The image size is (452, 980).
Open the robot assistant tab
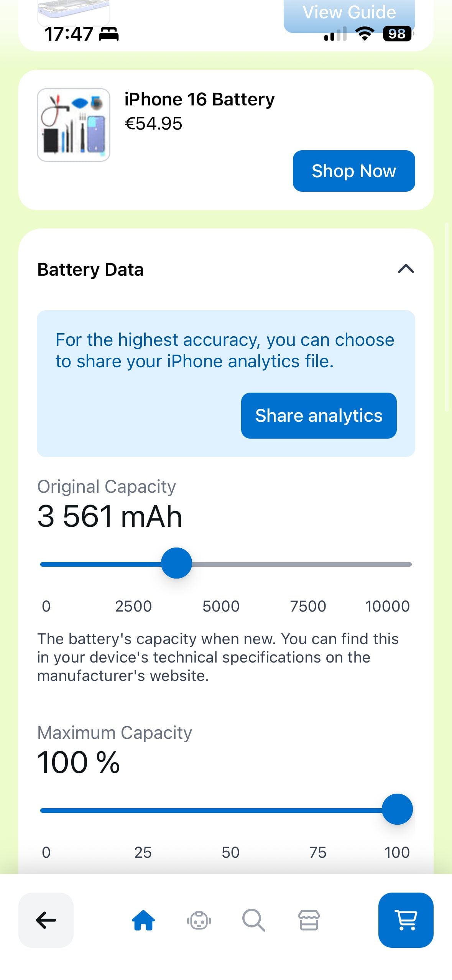pyautogui.click(x=199, y=920)
